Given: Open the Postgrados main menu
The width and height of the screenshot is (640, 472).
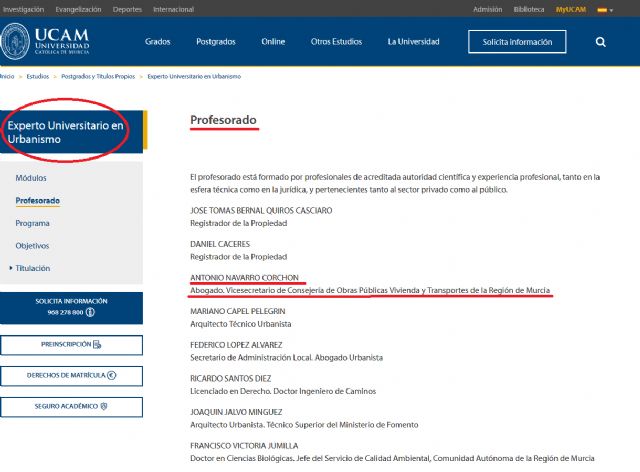Looking at the screenshot, I should [x=215, y=42].
